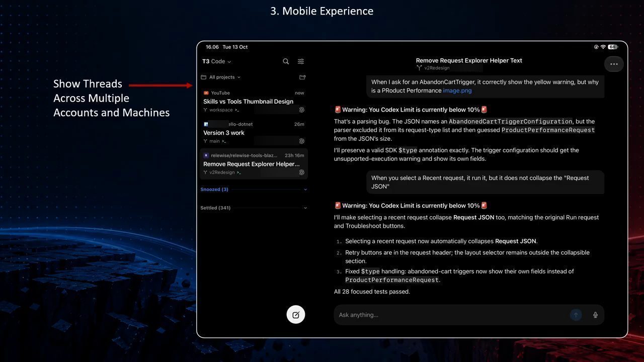Click provider icon on Version 3 work thread
644x362 pixels.
[301, 141]
